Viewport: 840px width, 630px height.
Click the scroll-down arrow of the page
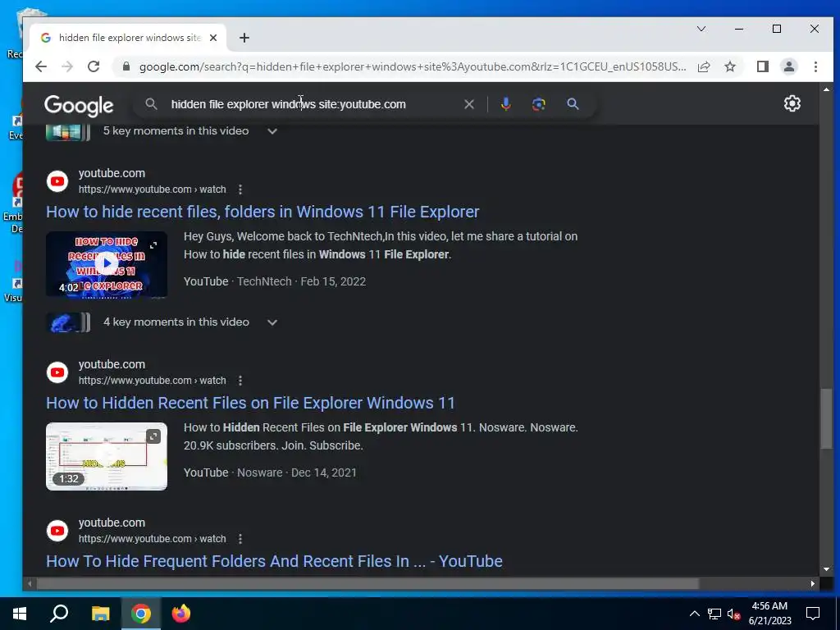826,569
